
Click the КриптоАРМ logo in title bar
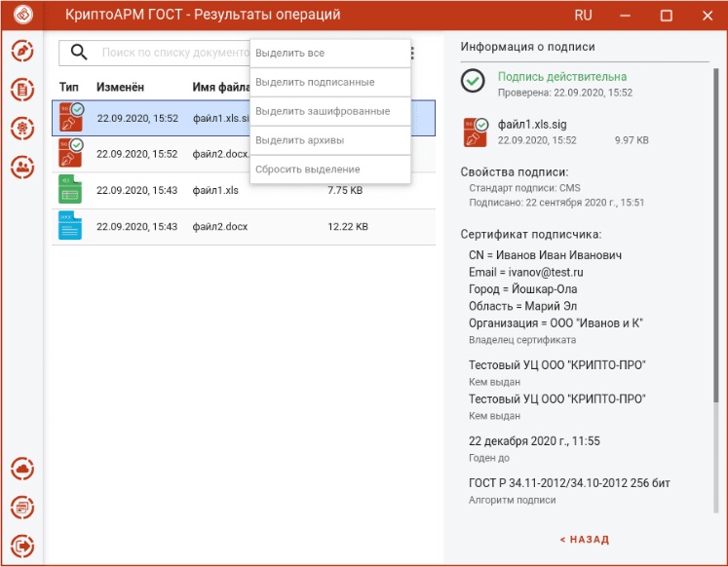pyautogui.click(x=22, y=15)
